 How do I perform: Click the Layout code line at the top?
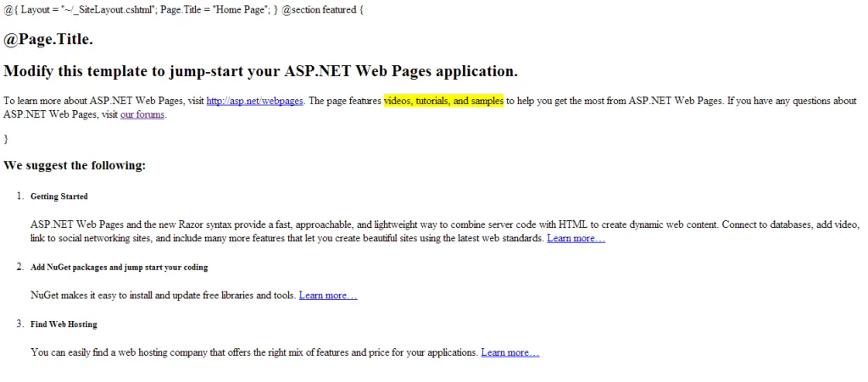183,10
